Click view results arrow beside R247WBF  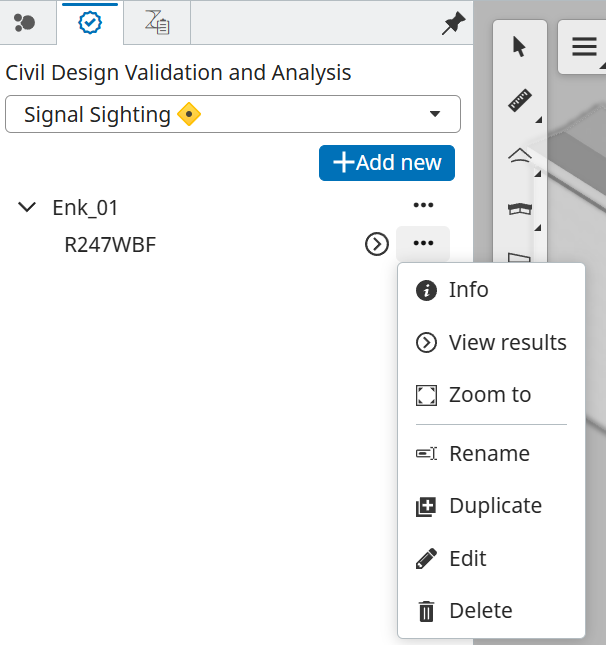pos(376,244)
